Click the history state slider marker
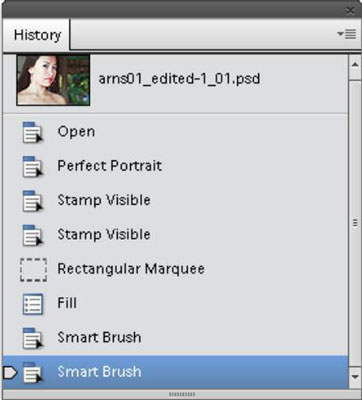 10,372
